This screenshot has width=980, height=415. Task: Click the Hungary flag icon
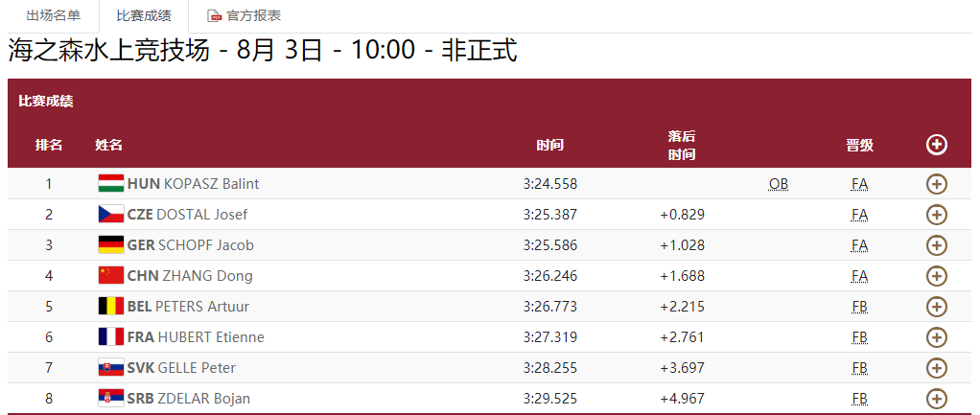[111, 184]
